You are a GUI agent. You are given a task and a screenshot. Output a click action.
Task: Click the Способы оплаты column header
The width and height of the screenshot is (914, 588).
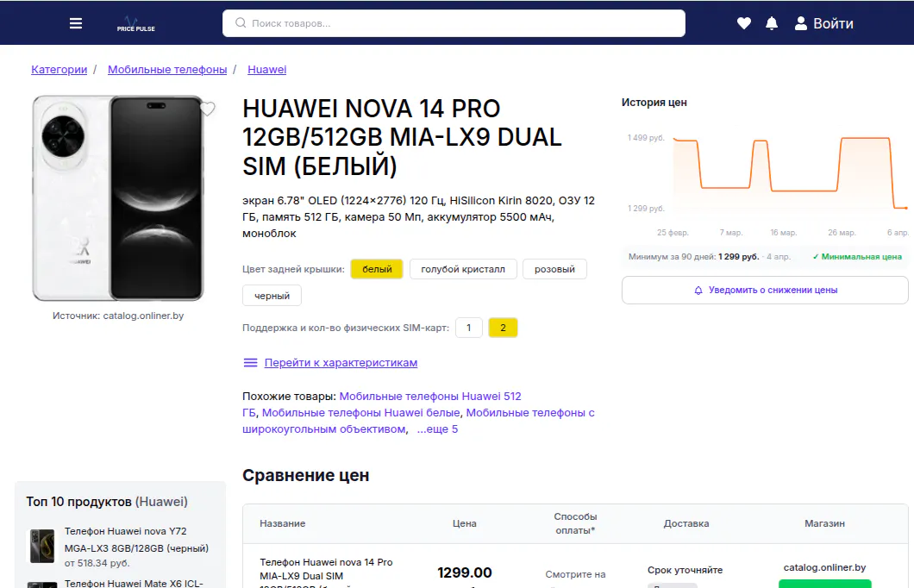[x=575, y=523]
